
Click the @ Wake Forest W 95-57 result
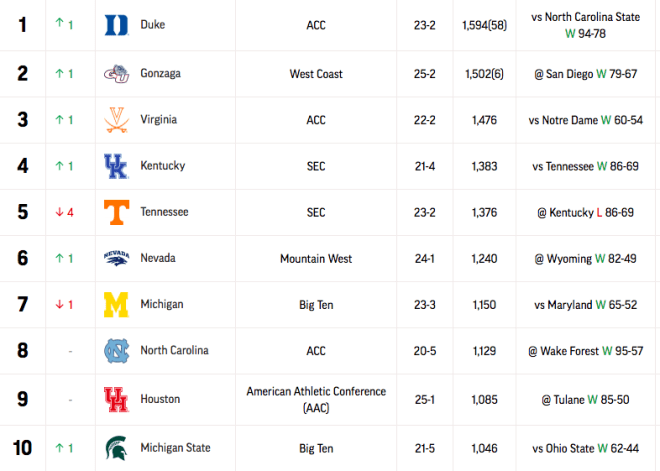585,351
